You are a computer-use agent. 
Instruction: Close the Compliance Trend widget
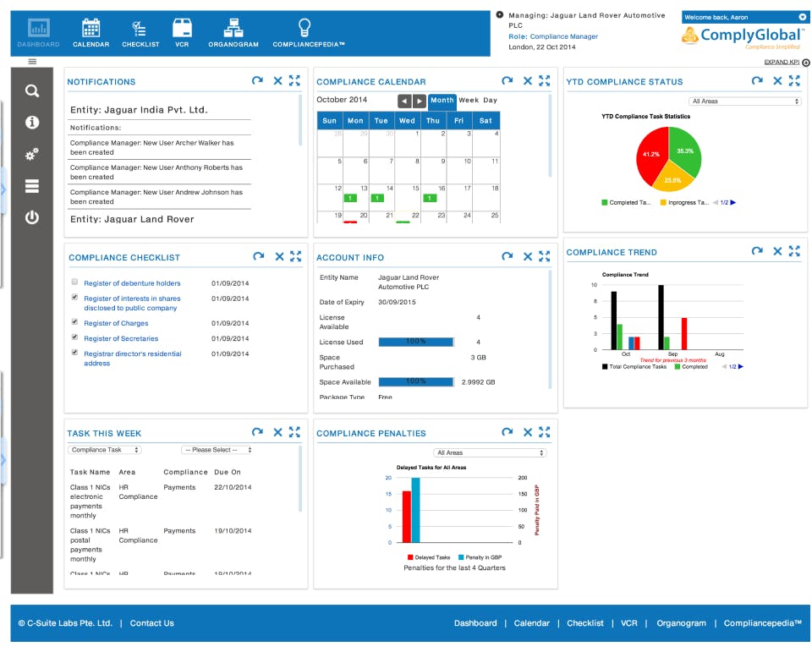click(x=777, y=251)
